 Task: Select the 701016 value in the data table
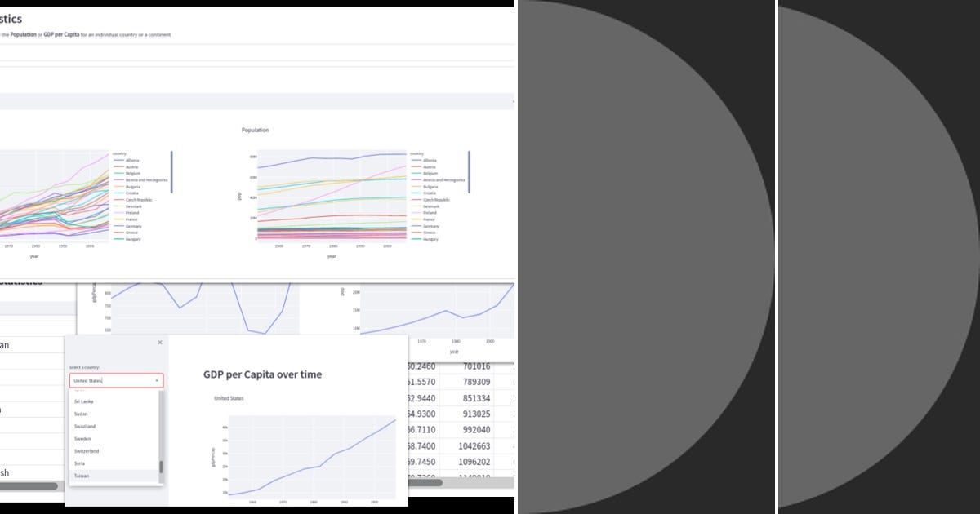(x=479, y=365)
